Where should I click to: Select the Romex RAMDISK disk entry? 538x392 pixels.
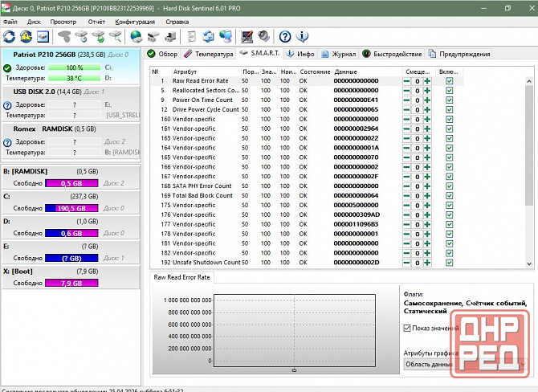[x=71, y=141]
